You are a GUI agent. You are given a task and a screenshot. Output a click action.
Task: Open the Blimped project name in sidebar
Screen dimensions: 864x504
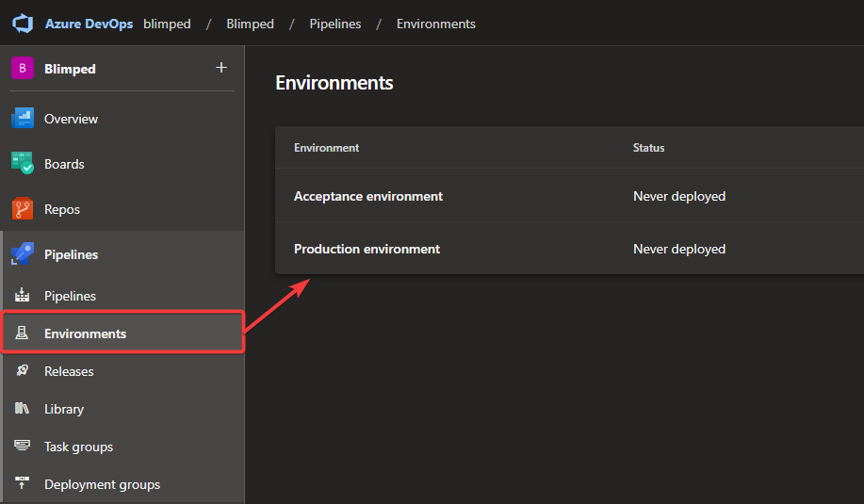point(70,69)
